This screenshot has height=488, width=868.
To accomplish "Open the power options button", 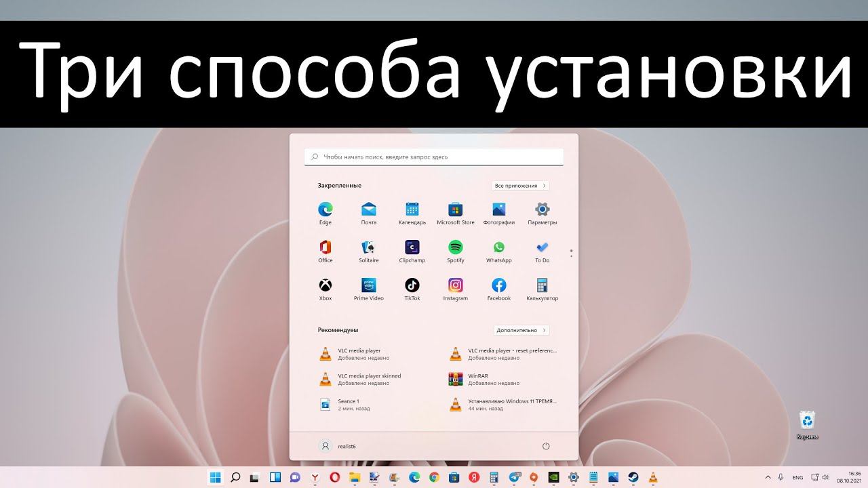I will click(x=546, y=446).
